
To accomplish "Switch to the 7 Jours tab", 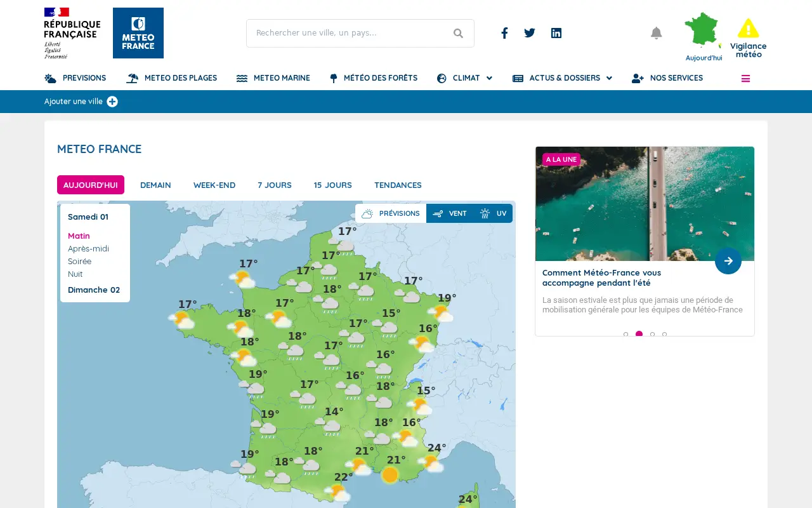I will pos(275,185).
